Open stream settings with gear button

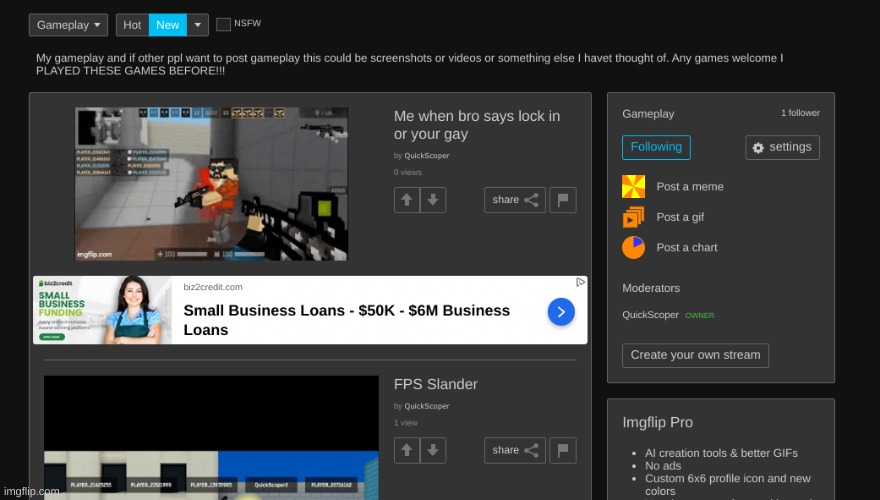click(x=782, y=147)
